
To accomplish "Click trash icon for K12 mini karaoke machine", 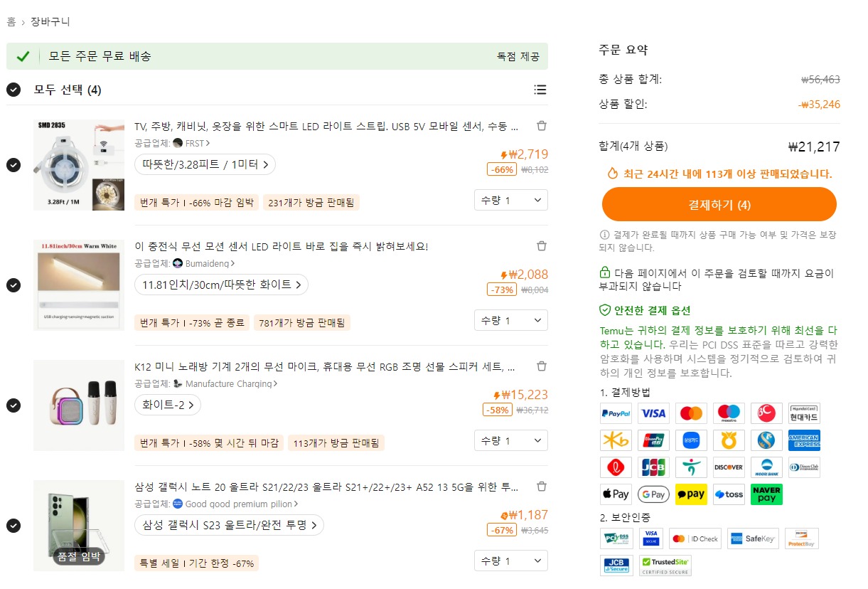I will [x=542, y=366].
